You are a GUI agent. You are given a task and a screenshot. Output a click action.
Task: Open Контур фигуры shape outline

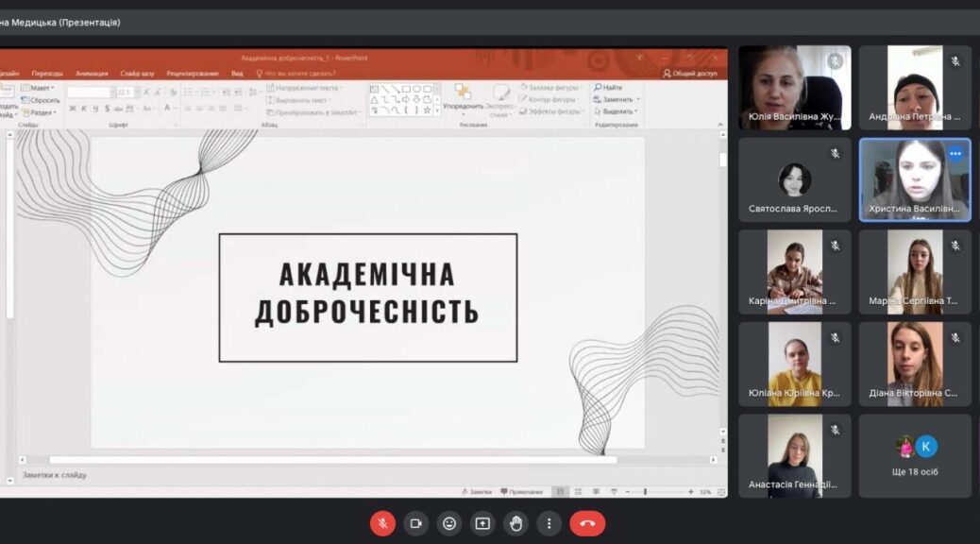click(549, 99)
